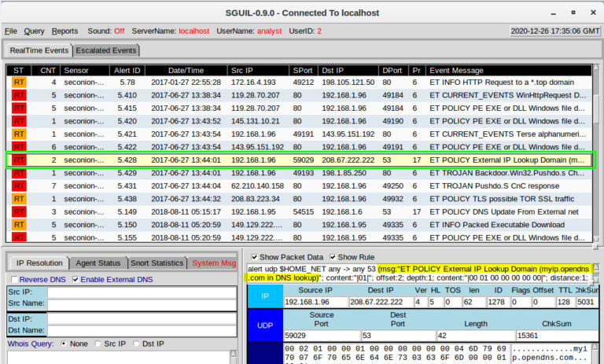Switch to Escalated Events tab
The image size is (604, 364).
pyautogui.click(x=106, y=50)
